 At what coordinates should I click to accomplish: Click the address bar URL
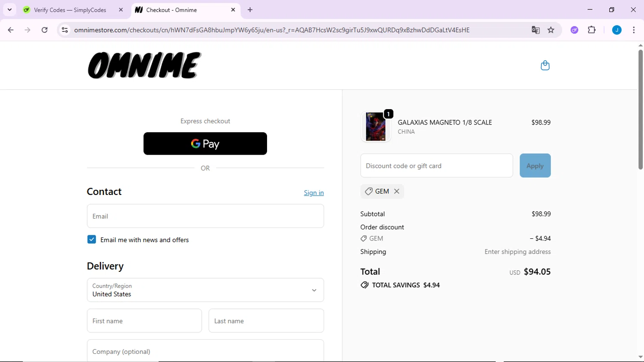(x=272, y=30)
